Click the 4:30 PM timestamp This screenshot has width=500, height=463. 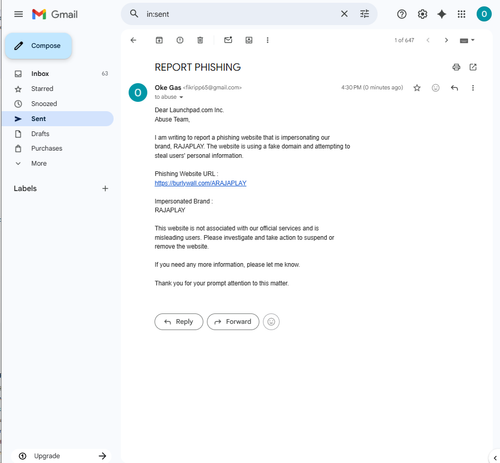(372, 88)
